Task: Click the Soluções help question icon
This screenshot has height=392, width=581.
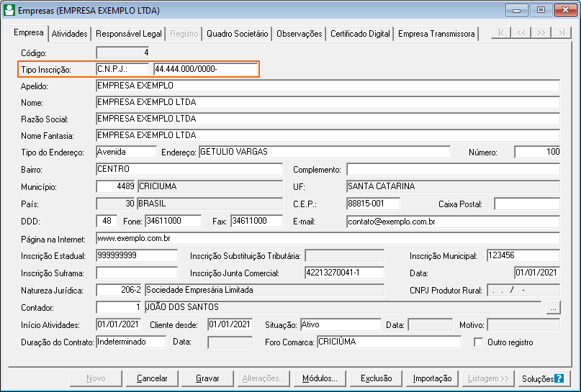Action: pos(559,378)
